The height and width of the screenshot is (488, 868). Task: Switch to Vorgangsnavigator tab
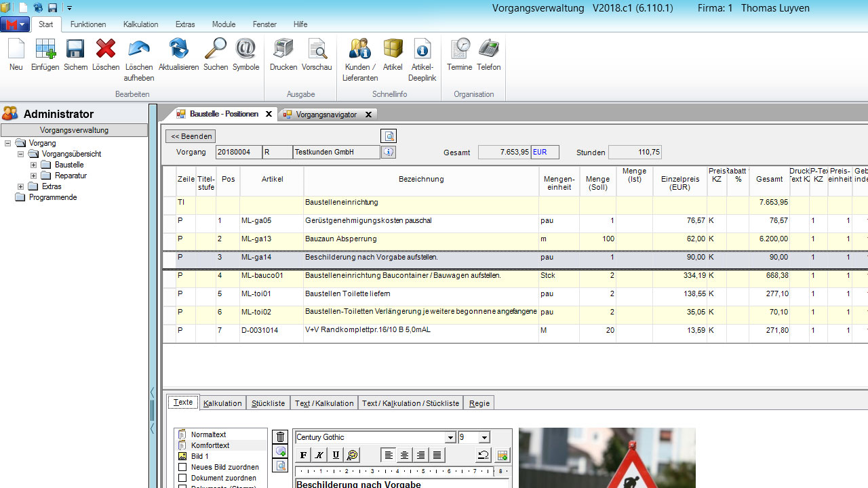click(x=326, y=115)
